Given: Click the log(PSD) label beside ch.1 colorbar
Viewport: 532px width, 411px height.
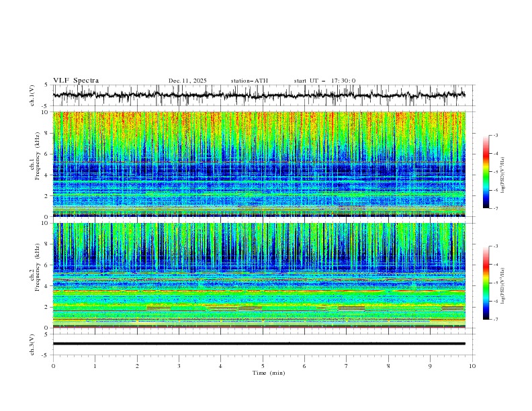Looking at the screenshot, I should click(x=503, y=175).
